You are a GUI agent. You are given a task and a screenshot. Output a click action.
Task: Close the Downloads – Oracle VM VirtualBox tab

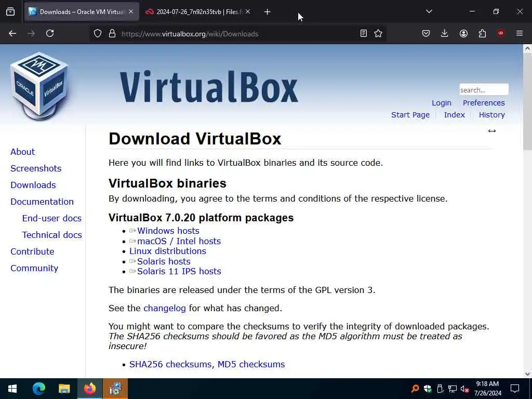[131, 12]
